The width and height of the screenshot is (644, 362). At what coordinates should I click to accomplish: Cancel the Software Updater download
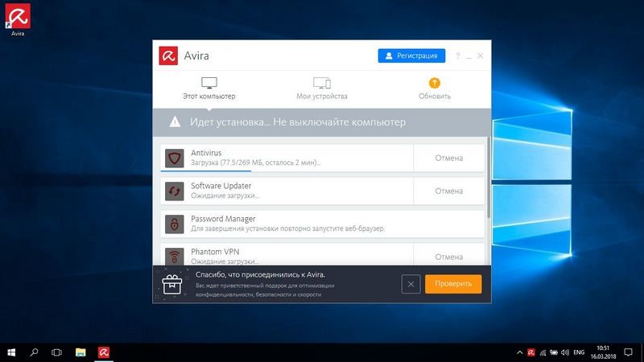tap(449, 191)
